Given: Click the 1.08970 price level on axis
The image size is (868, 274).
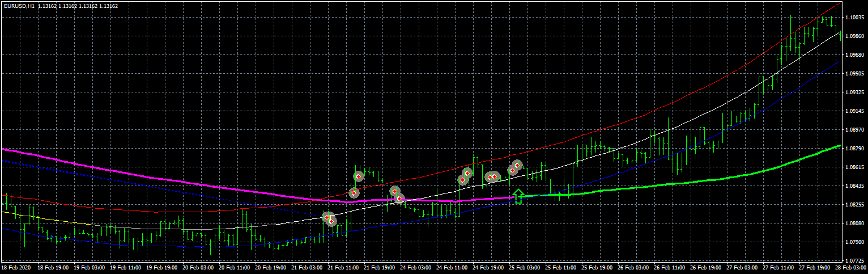Looking at the screenshot, I should tap(854, 130).
